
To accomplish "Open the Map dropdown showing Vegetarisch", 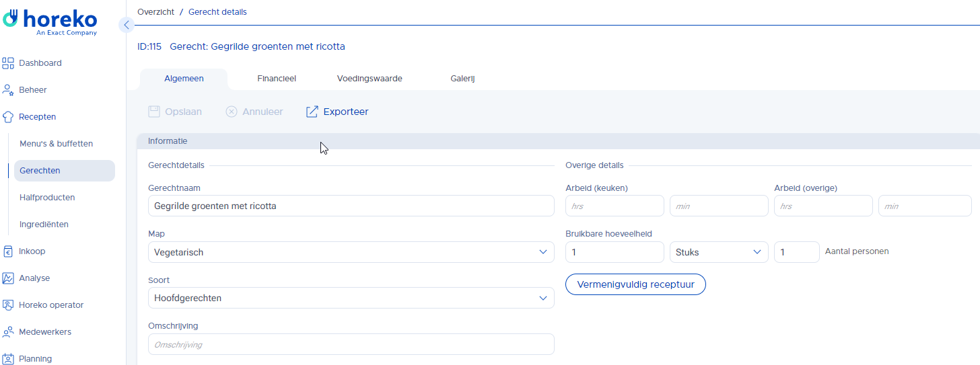I will [x=351, y=252].
